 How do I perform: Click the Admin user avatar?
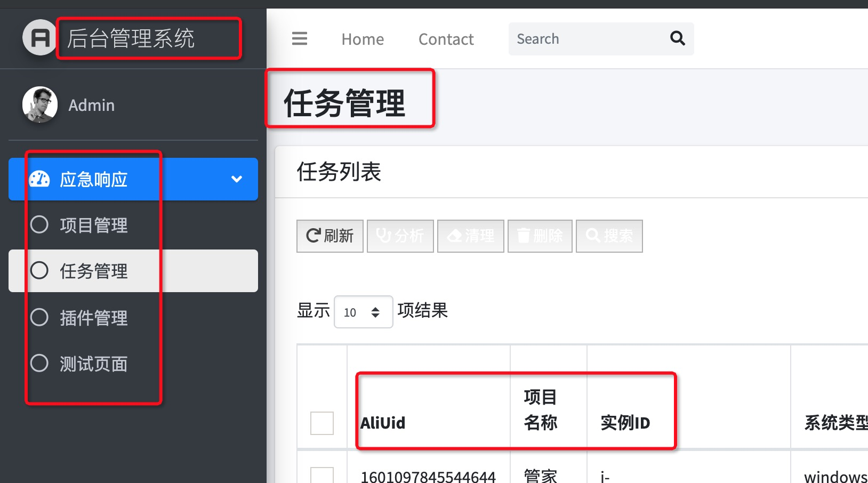[40, 104]
